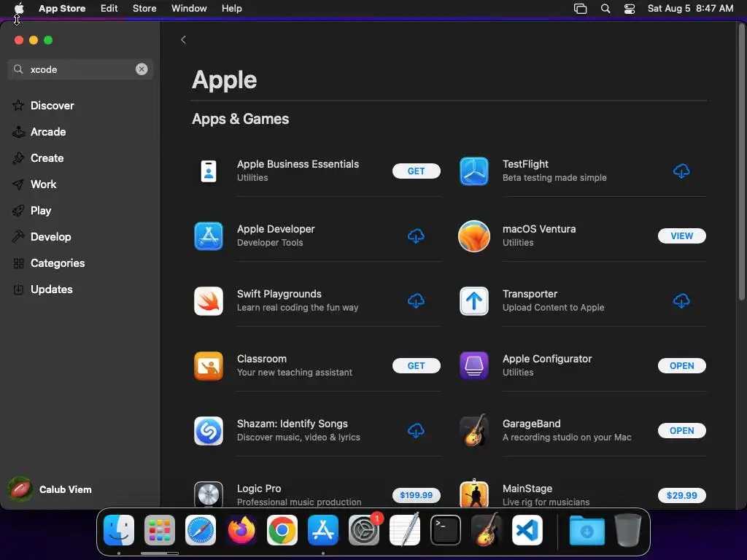
Task: Launch Visual Studio Code from the Dock
Action: point(527,530)
